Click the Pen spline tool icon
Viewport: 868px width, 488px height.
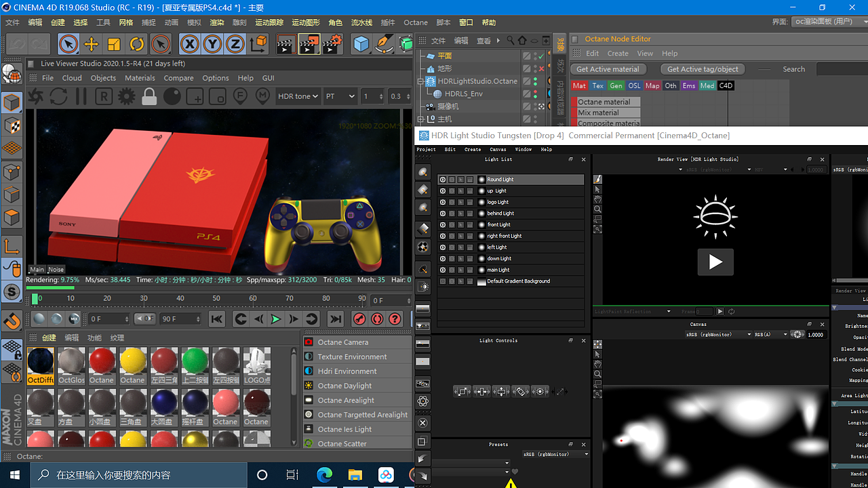click(x=384, y=45)
